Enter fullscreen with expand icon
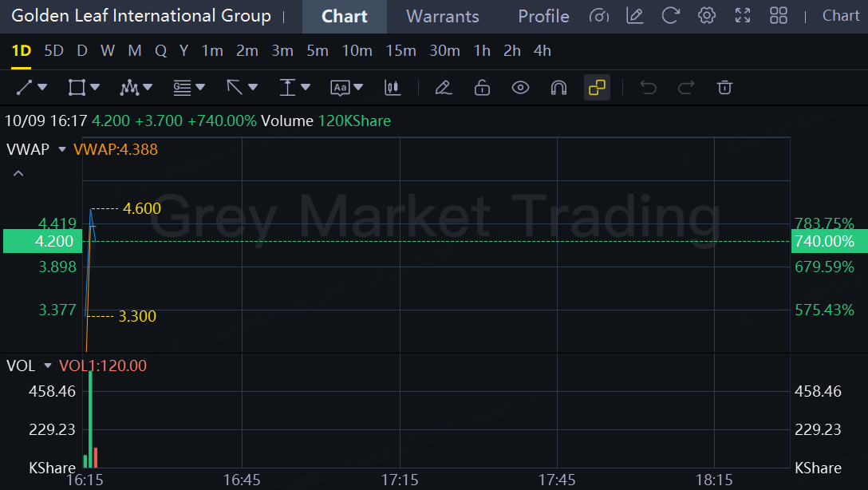Screen dimensions: 868x490 pyautogui.click(x=742, y=16)
